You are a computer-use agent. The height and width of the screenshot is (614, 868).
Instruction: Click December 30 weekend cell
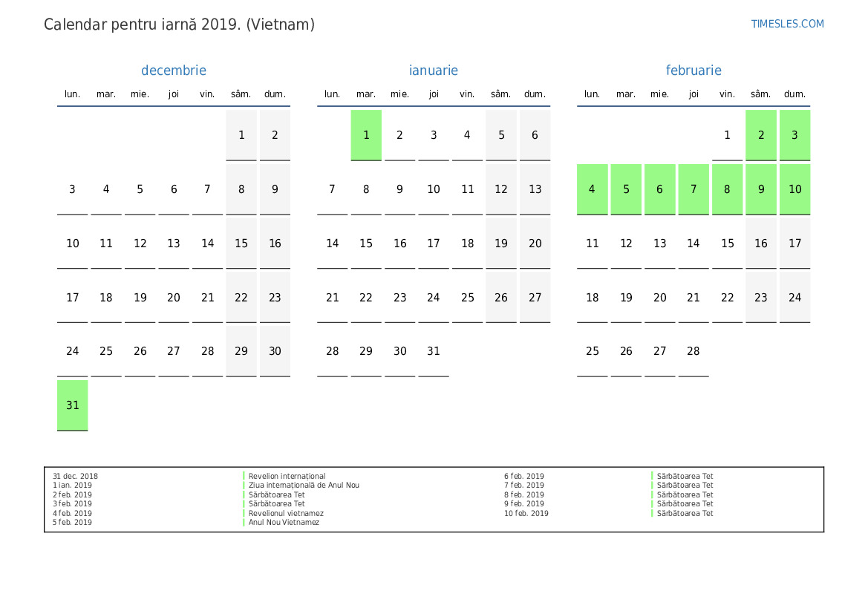point(275,351)
